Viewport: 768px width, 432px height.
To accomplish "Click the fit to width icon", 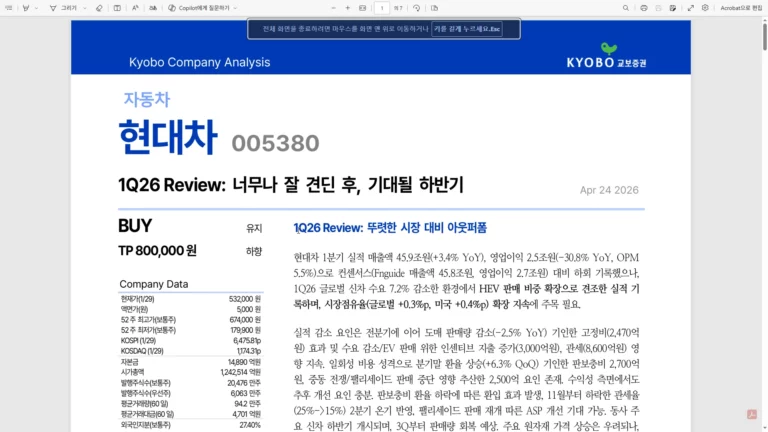I will tap(362, 8).
